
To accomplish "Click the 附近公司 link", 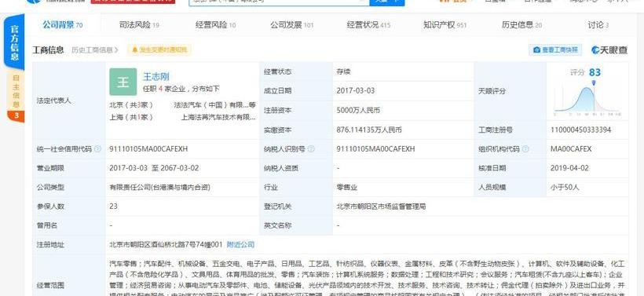I will coord(240,245).
